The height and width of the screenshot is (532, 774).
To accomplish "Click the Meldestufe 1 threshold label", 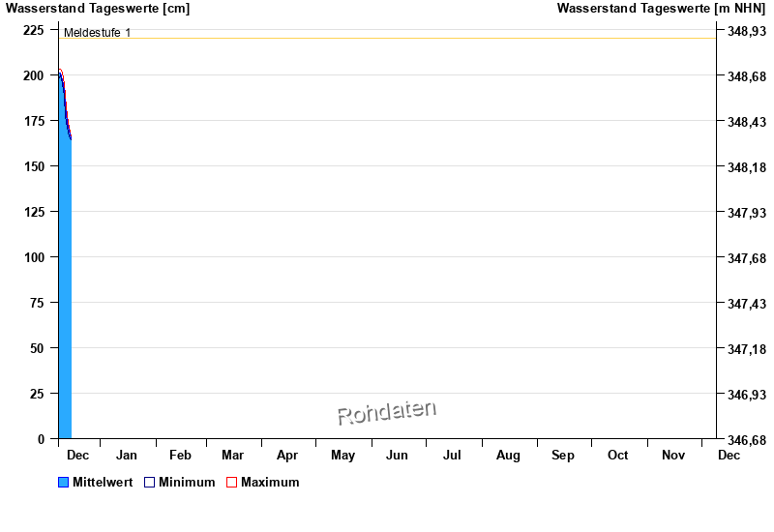I will [x=97, y=33].
